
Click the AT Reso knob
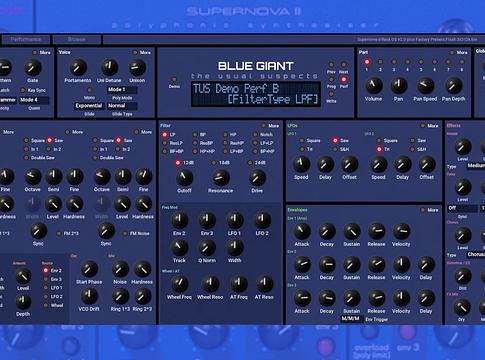264,284
